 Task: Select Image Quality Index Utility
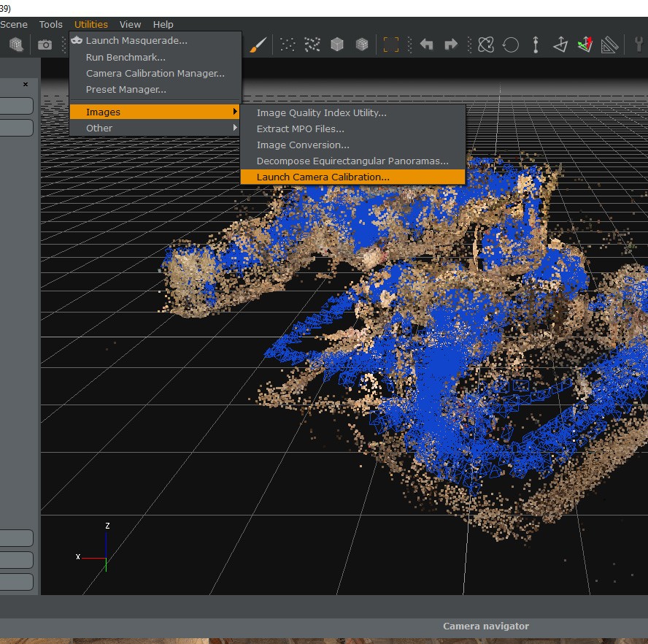click(321, 112)
